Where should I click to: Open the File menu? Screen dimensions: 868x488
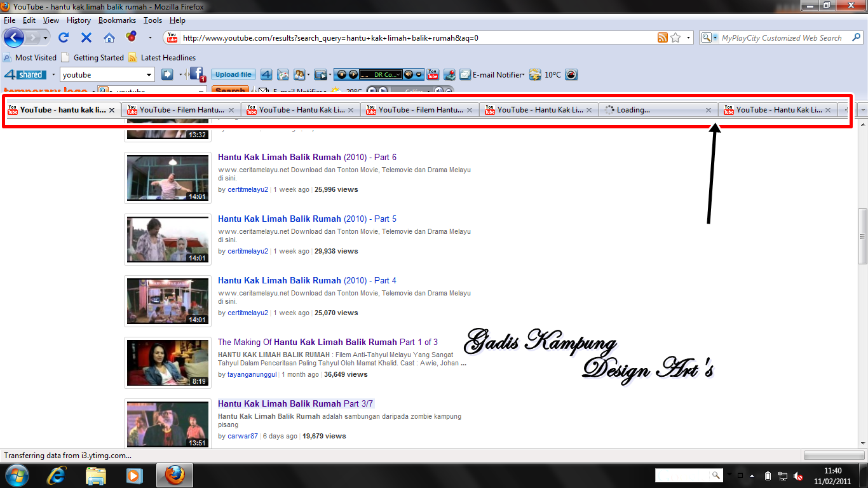[10, 20]
